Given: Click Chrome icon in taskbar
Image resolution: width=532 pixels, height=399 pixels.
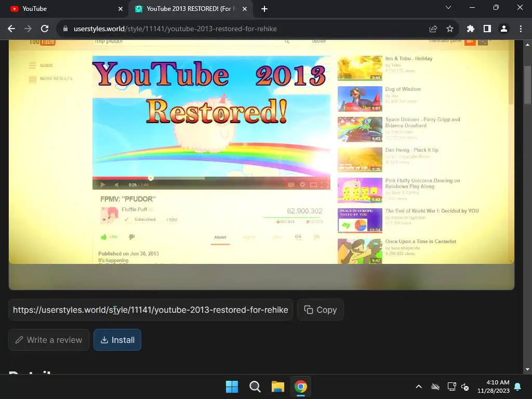Looking at the screenshot, I should 301,387.
